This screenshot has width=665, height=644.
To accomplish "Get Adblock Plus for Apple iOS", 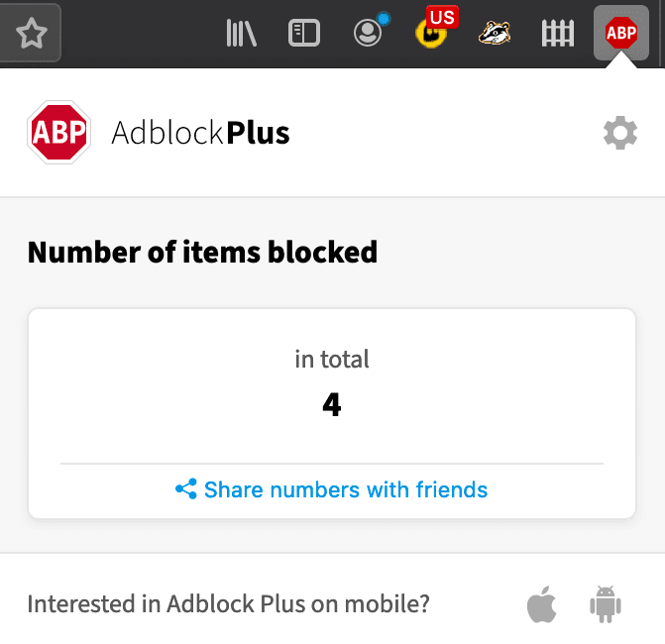I will [542, 604].
